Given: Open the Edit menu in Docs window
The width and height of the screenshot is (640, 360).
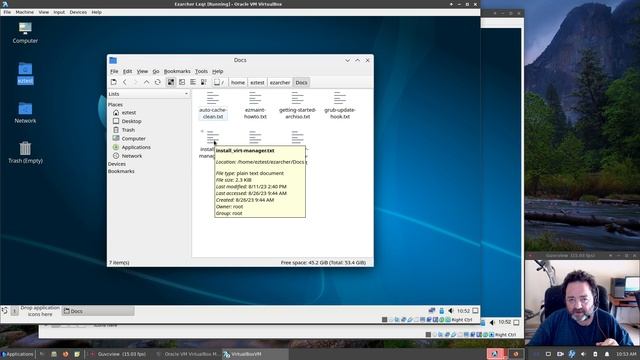Looking at the screenshot, I should coord(127,71).
